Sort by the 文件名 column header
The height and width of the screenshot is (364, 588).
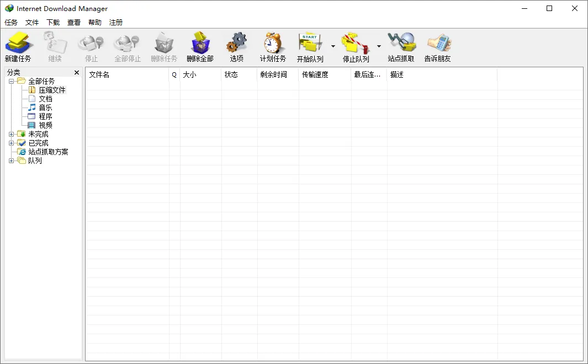(127, 74)
